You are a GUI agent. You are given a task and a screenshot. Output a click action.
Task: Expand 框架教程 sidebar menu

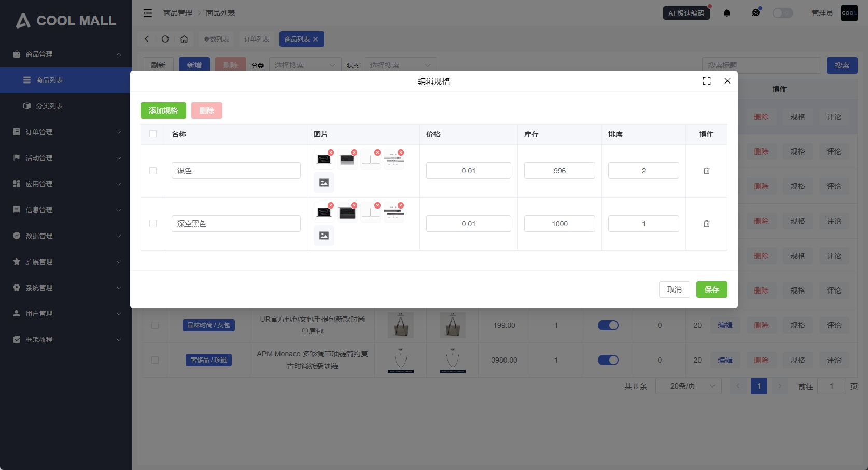coord(66,340)
